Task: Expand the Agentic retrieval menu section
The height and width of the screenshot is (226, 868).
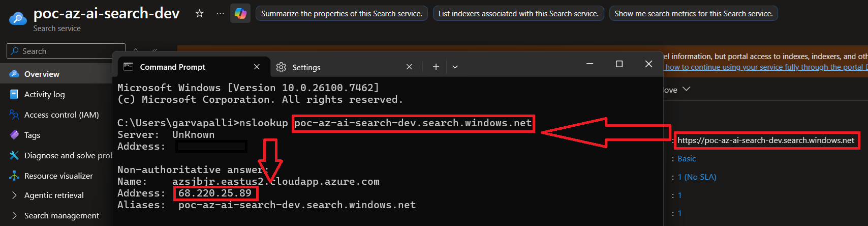Action: (14, 195)
